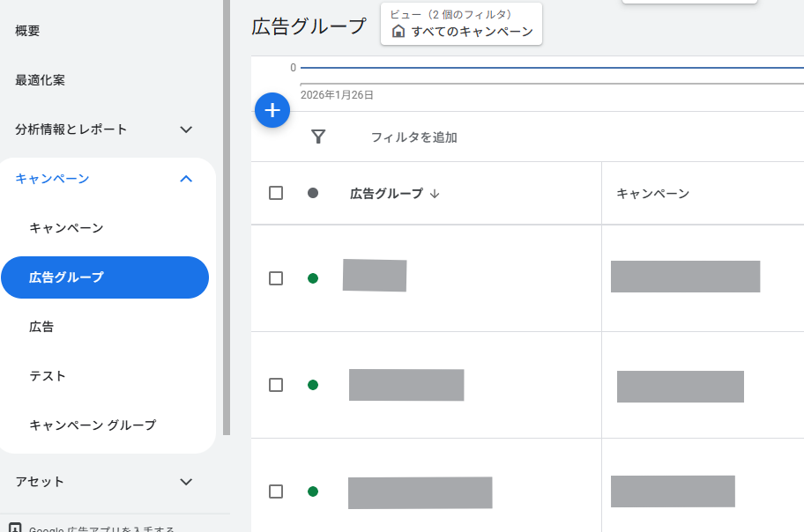Click the green status dot in third row
The width and height of the screenshot is (804, 532).
(313, 491)
